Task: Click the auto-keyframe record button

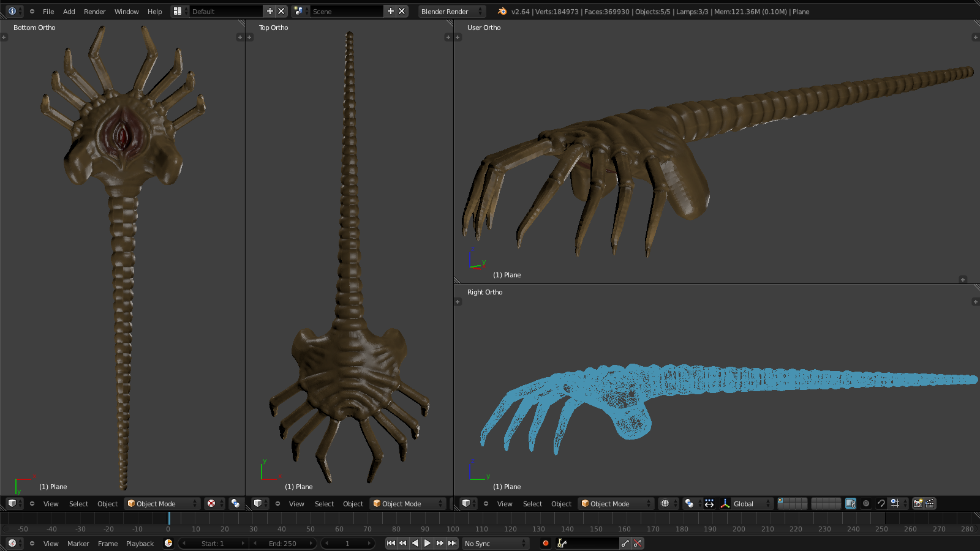Action: pos(545,543)
